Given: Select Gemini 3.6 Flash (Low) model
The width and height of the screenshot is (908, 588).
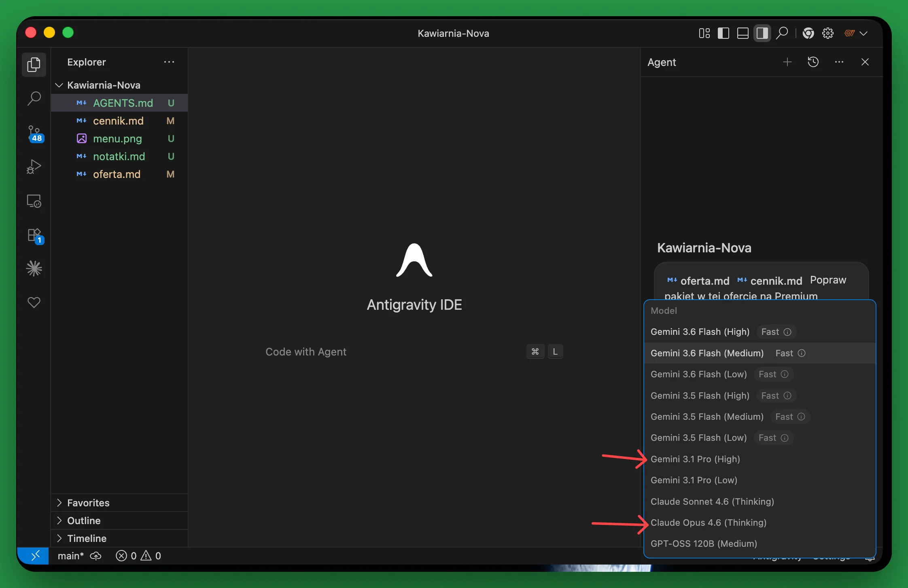Looking at the screenshot, I should click(760, 374).
